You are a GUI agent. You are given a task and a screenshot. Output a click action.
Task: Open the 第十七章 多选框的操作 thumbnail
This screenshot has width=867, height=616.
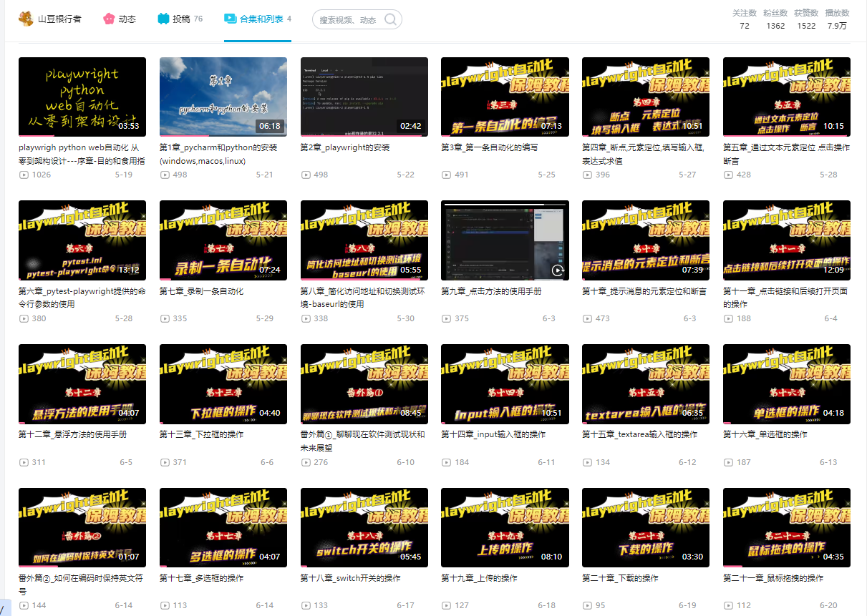(223, 528)
